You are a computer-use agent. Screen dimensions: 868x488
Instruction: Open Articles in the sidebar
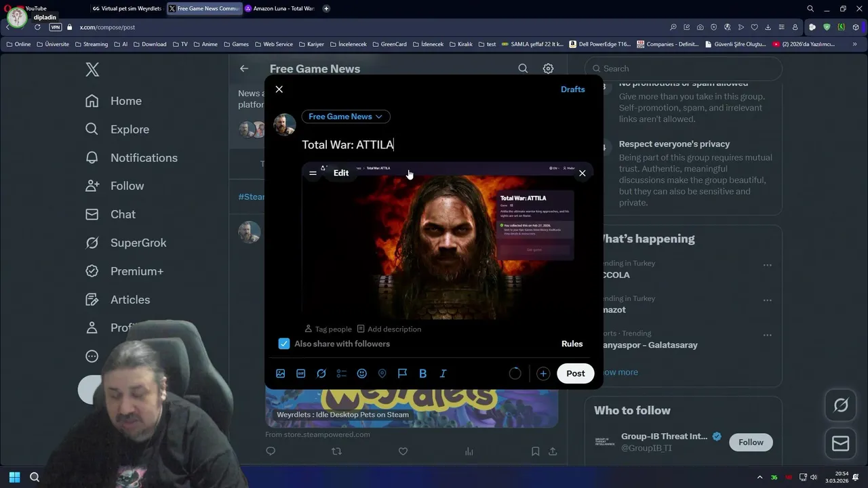118,300
